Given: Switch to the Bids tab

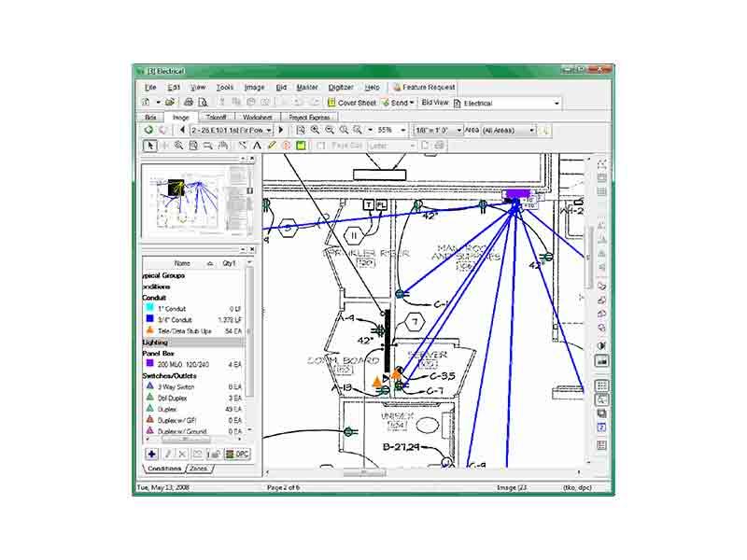Looking at the screenshot, I should [150, 118].
